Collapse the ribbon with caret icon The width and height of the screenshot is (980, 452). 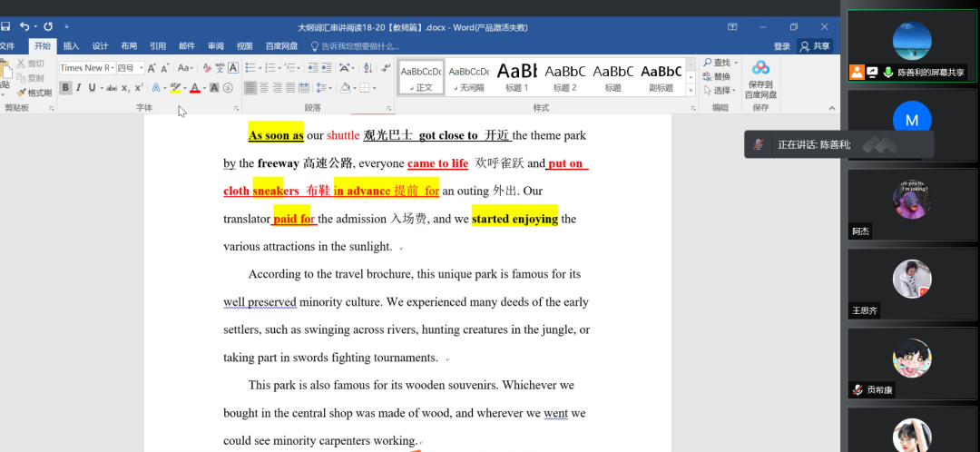coord(832,108)
